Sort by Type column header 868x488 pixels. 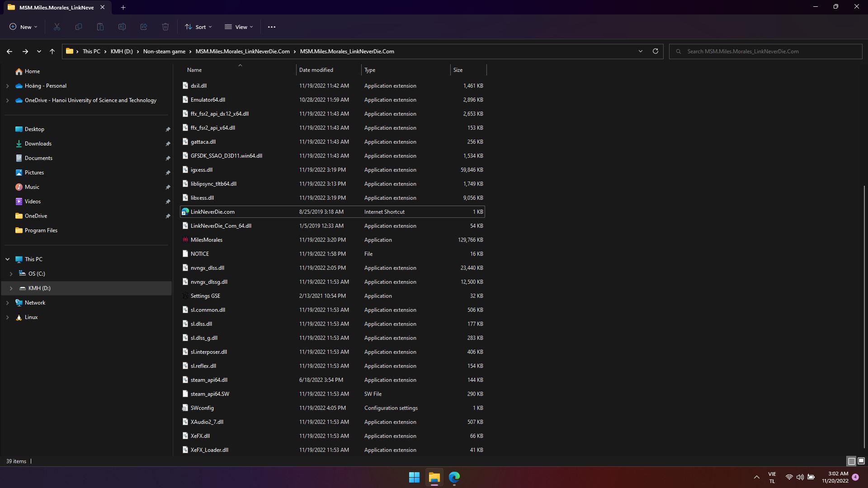coord(406,70)
